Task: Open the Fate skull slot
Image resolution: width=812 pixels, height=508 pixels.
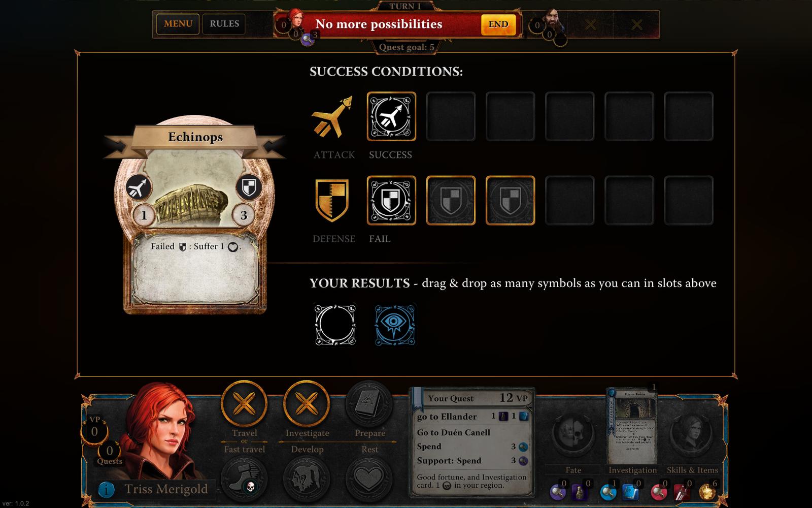Action: tap(573, 434)
